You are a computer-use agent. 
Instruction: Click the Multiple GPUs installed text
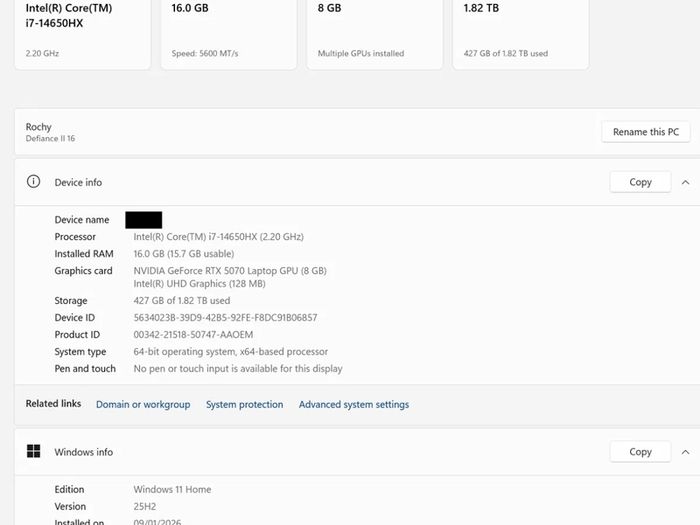coord(361,54)
